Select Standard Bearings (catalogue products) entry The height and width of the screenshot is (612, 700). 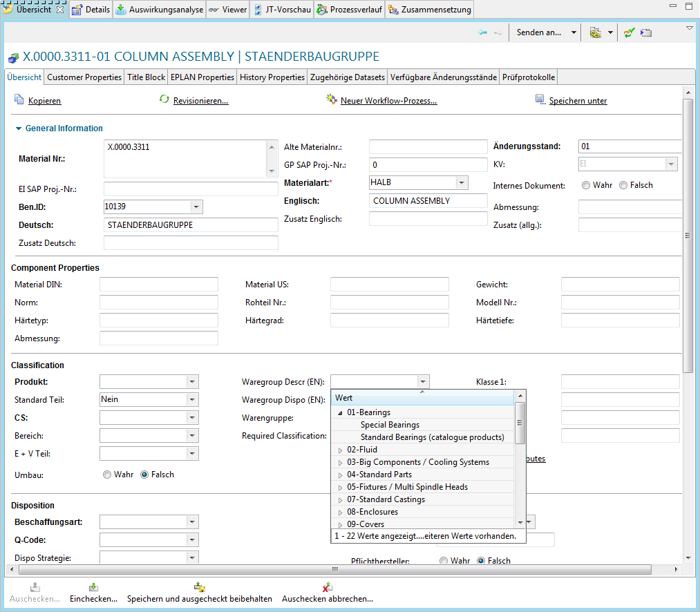click(432, 437)
